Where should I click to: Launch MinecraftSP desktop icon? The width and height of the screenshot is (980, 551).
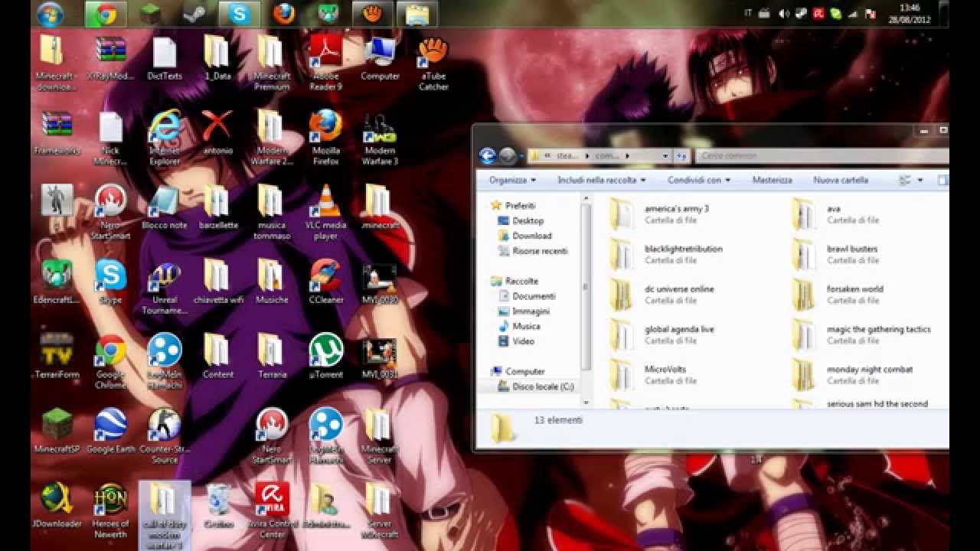57,431
